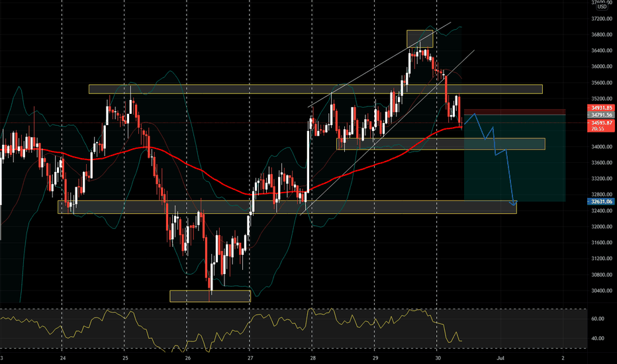Click the 35600.00 price axis label

coord(602,83)
